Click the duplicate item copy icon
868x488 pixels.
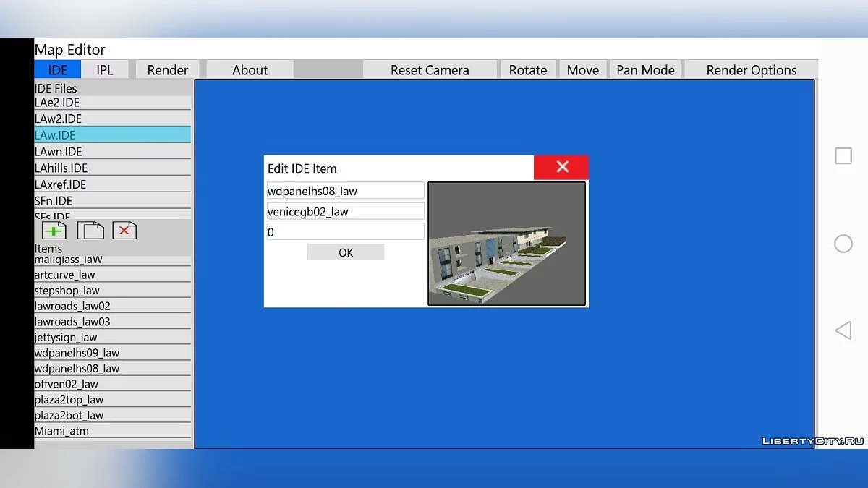point(90,231)
